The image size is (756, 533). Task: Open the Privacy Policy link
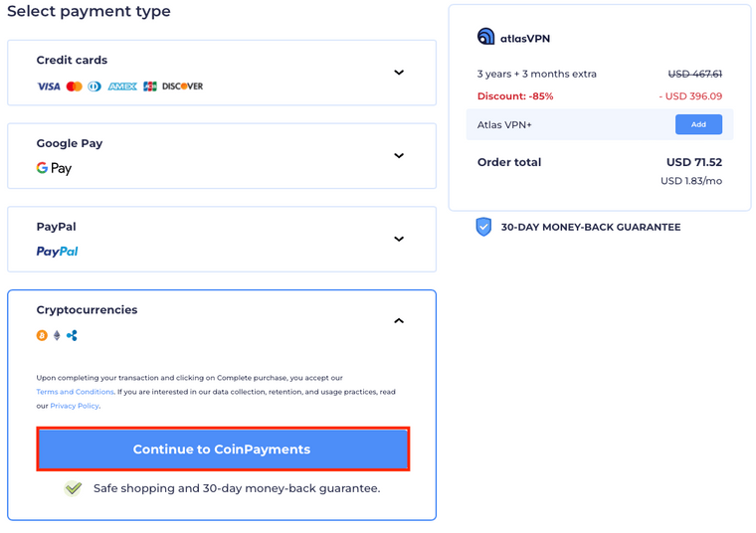pos(75,406)
